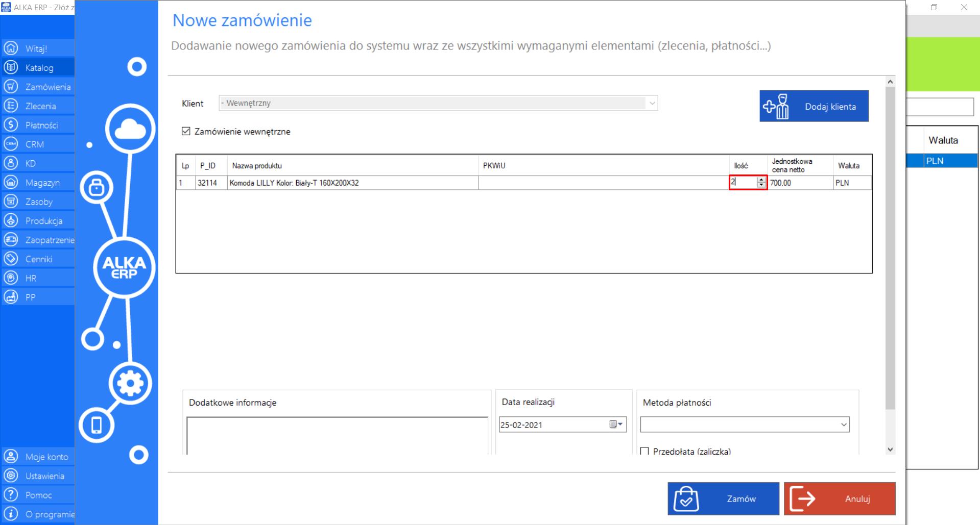
Task: Click the KD person icon
Action: [11, 163]
